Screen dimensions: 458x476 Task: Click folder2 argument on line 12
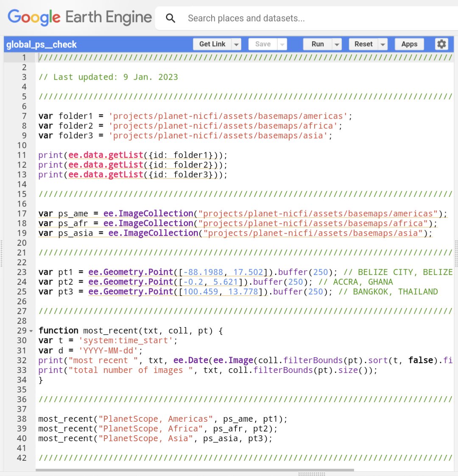(x=190, y=165)
